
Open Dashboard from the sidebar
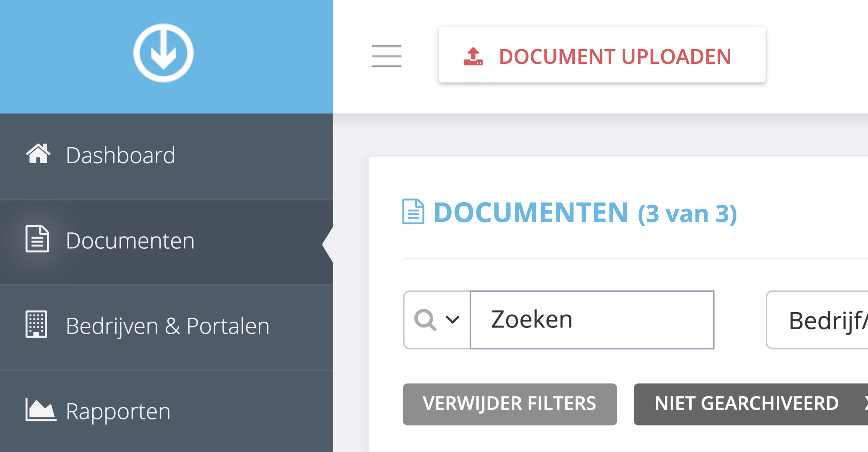[166, 156]
